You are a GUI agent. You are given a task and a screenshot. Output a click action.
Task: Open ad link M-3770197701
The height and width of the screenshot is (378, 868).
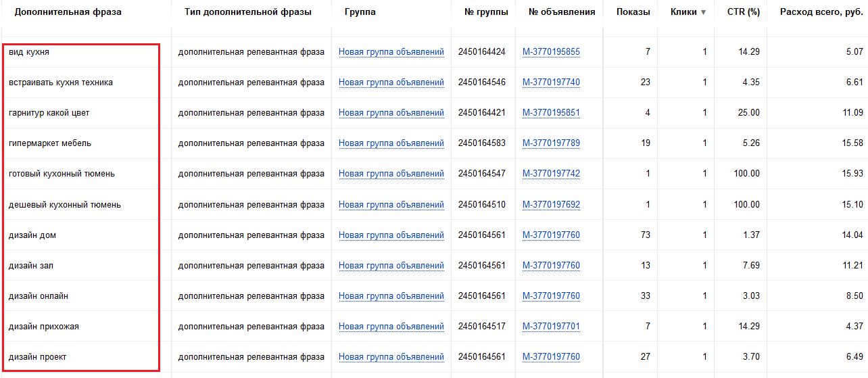[x=551, y=327]
